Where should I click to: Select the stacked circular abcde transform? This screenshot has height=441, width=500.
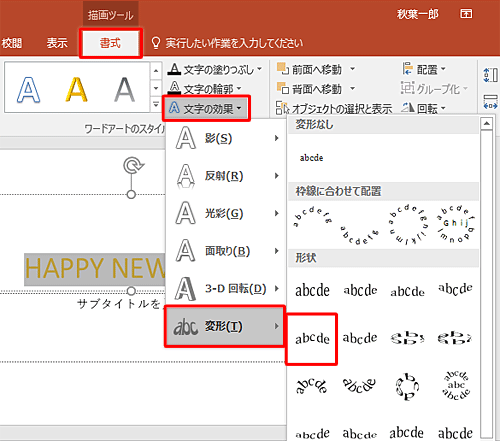pos(456,386)
